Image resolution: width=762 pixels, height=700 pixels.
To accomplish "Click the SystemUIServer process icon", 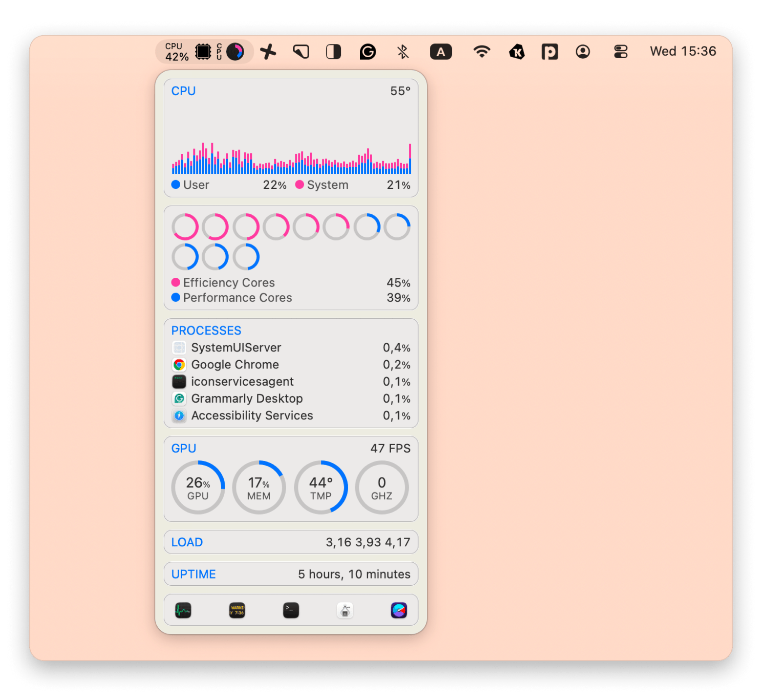I will click(179, 348).
